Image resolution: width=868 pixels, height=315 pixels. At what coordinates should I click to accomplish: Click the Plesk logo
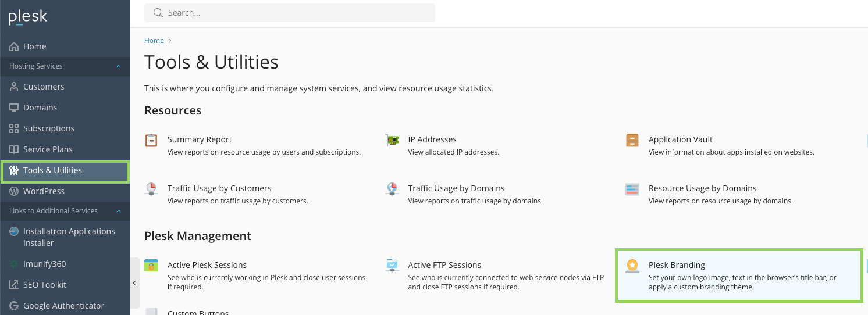click(x=28, y=17)
